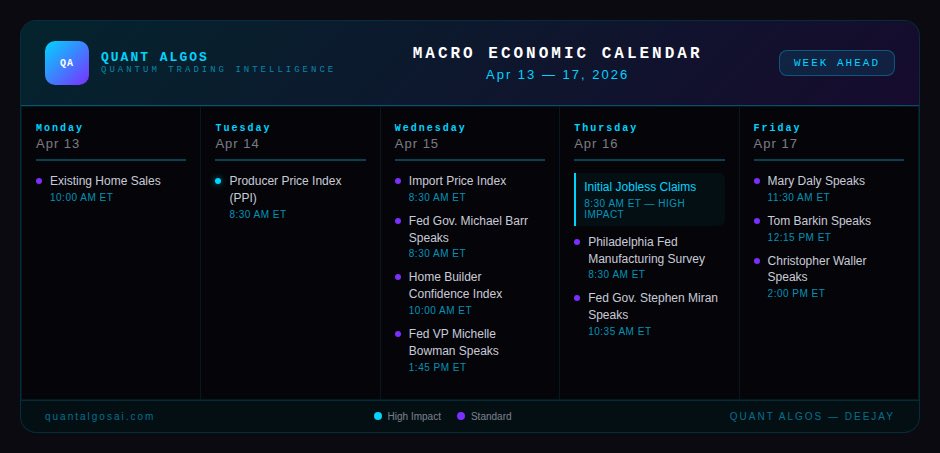Viewport: 940px width, 453px height.
Task: Click the purple dot beside Tom Barkin Speaks
Action: pyautogui.click(x=757, y=221)
